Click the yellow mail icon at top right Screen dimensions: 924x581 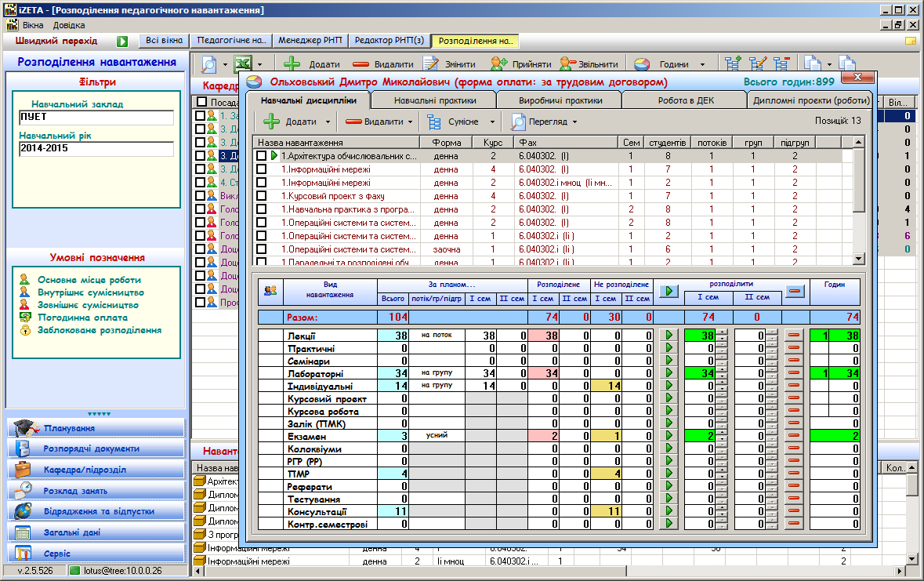click(911, 42)
